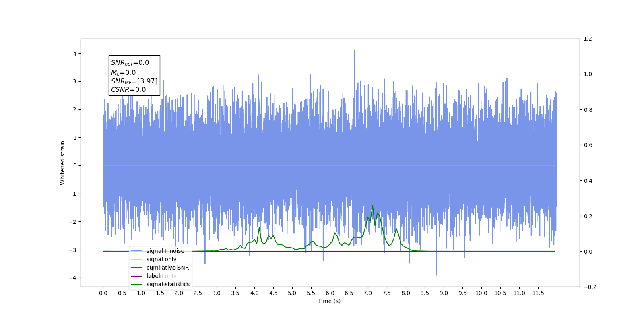Viewport: 644px width, 322px height.
Task: Click the 0.0 tick on time axis
Action: 103,293
